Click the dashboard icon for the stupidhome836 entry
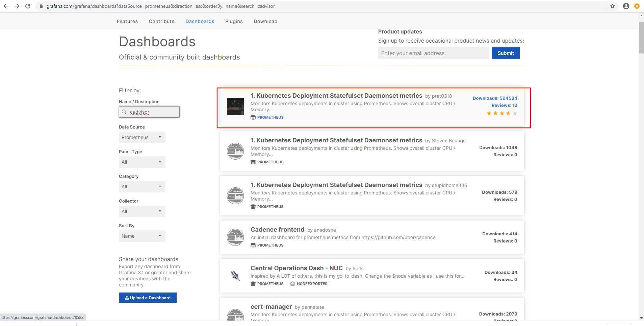644x326 pixels. (235, 196)
